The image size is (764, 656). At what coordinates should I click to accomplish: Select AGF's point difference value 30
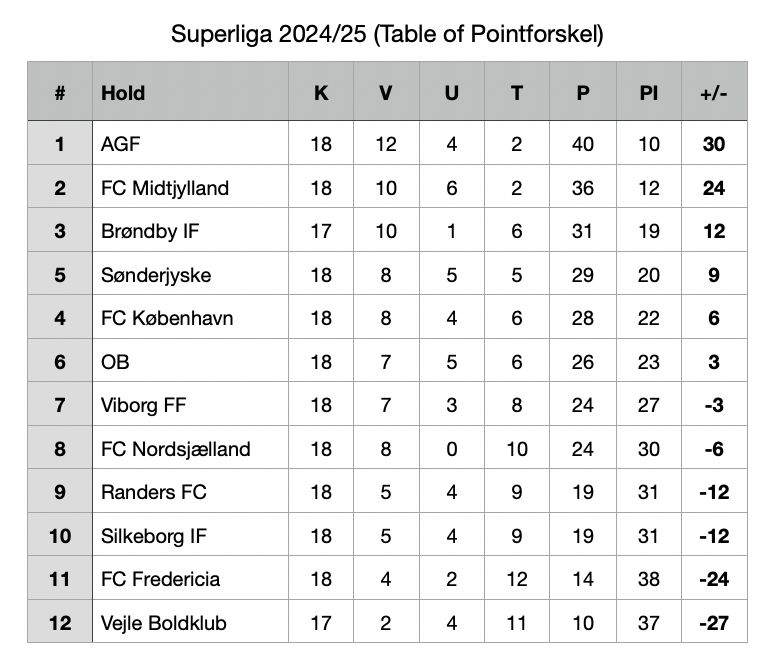tap(713, 144)
